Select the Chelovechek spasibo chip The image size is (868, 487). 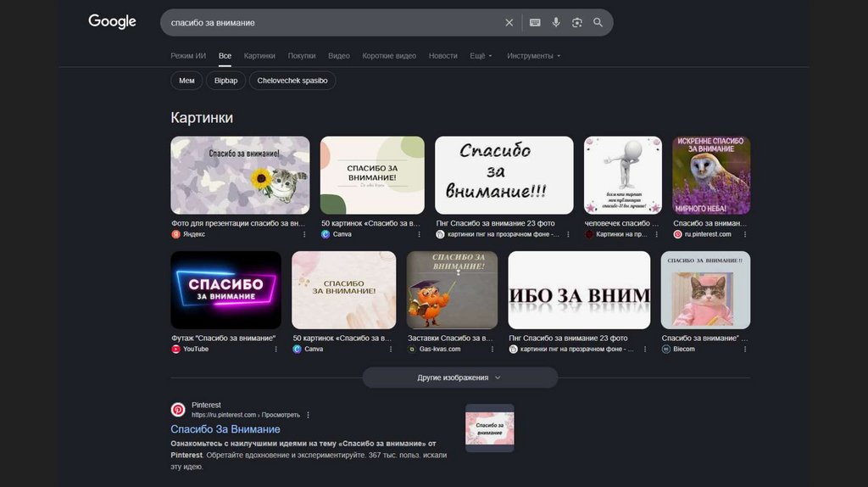292,81
